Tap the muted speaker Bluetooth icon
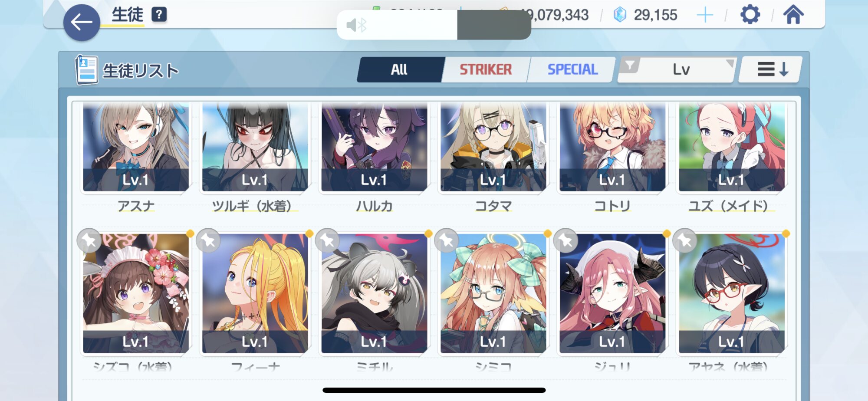 coord(357,25)
